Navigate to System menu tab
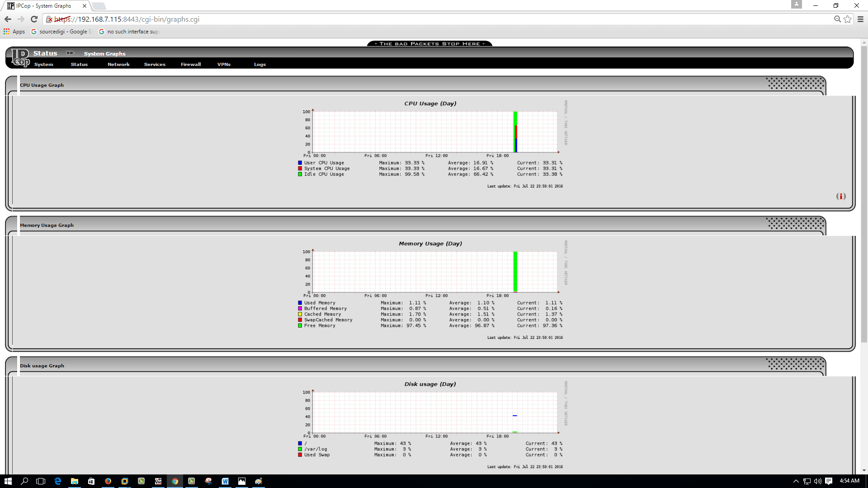 pos(43,64)
